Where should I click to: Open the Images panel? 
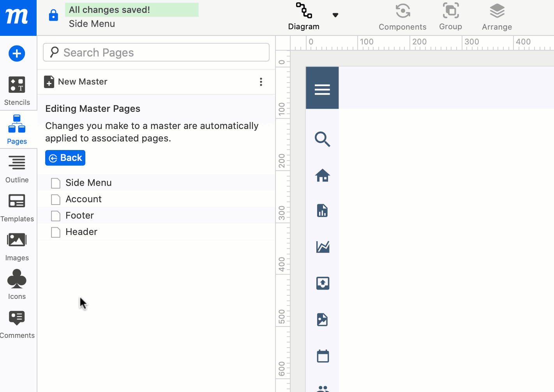[17, 245]
